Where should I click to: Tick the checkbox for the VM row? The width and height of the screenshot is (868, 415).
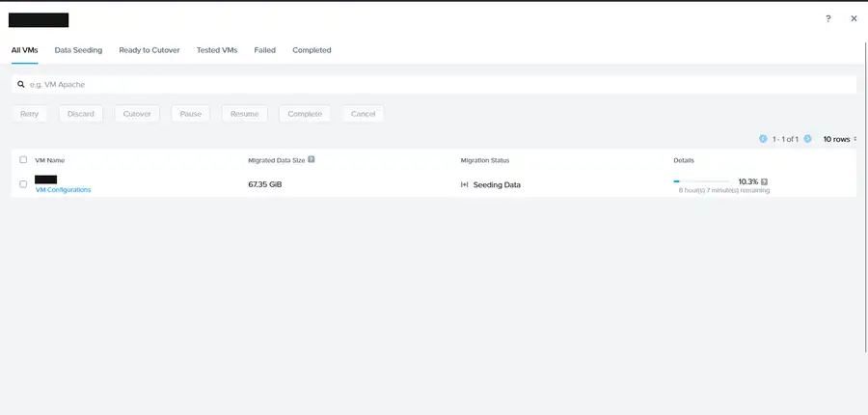coord(23,184)
